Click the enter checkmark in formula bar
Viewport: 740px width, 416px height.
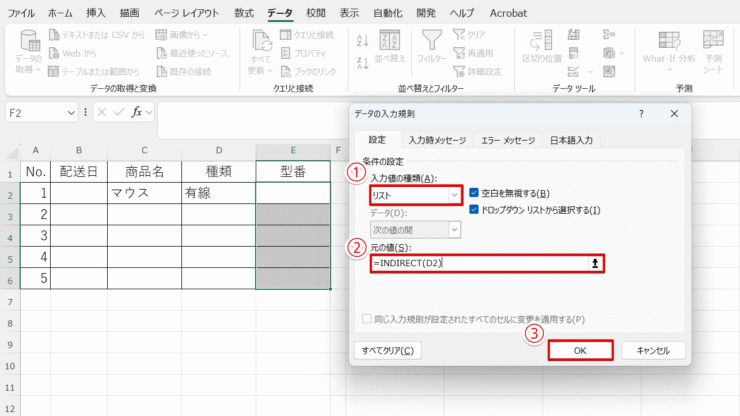(118, 112)
